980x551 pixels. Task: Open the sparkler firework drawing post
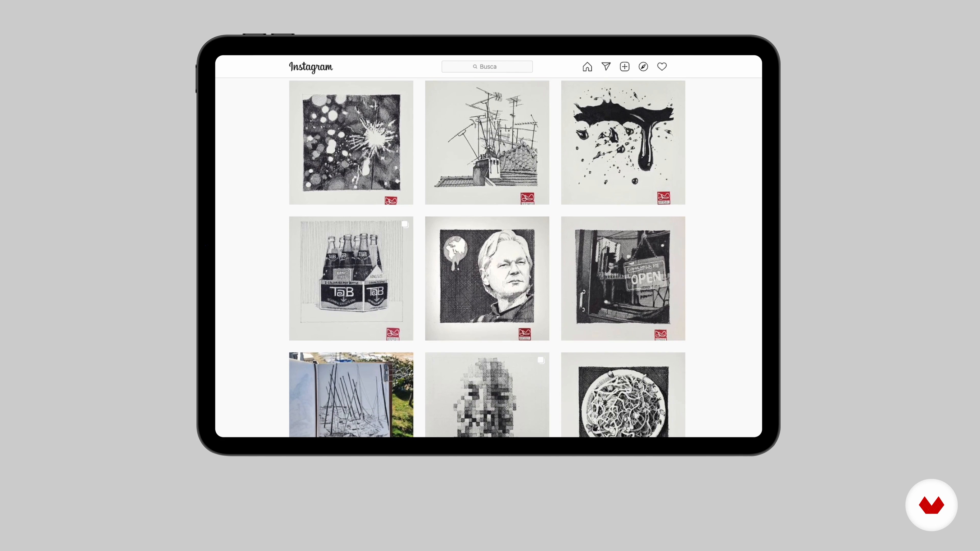[x=351, y=143]
